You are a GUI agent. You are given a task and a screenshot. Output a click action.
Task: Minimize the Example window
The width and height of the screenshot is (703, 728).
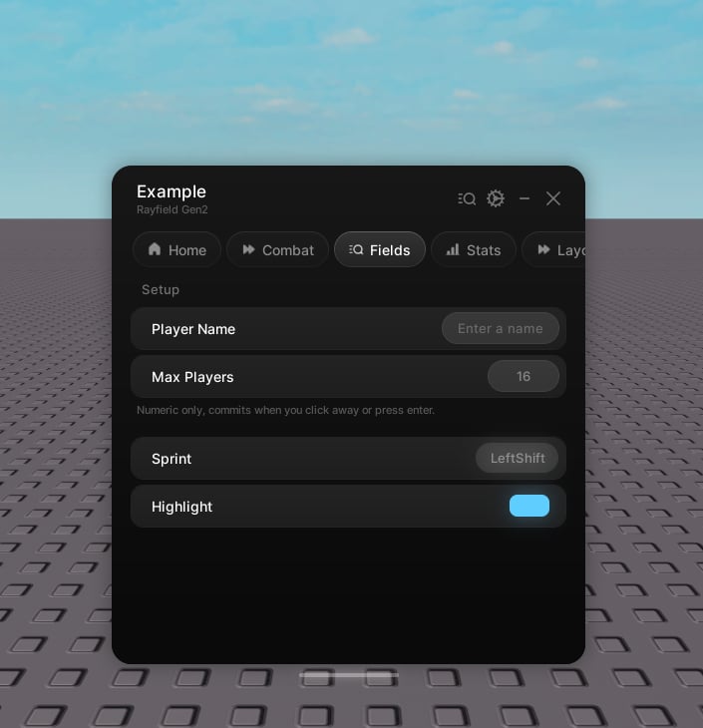tap(525, 198)
